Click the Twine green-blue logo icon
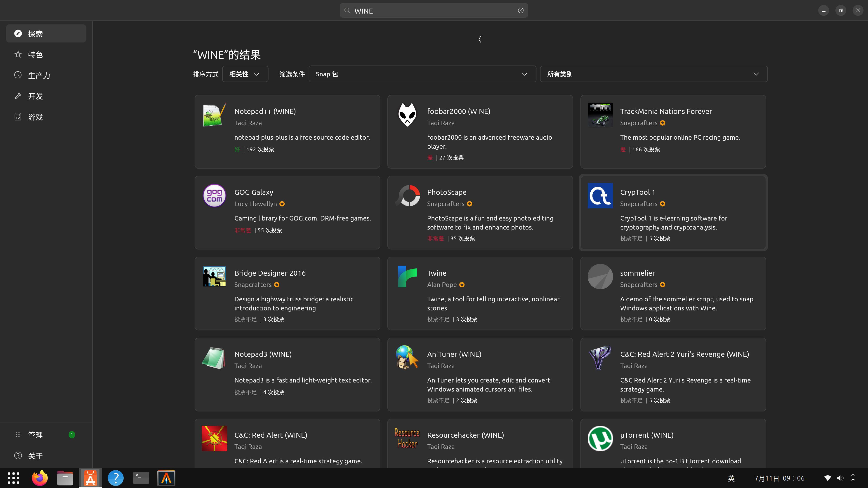 [407, 277]
